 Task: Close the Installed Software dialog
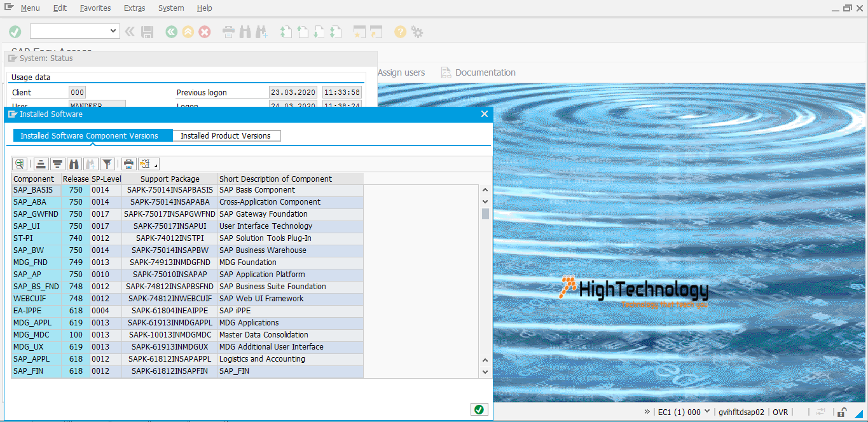point(485,114)
